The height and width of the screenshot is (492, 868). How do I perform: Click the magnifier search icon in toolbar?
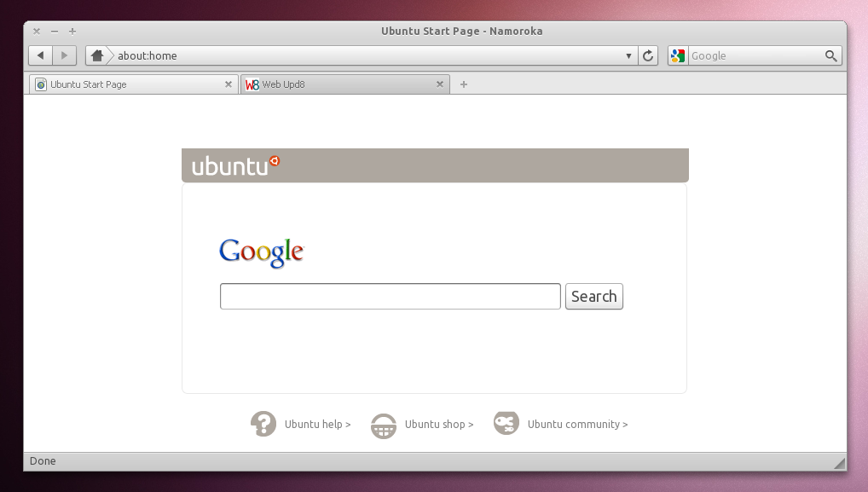tap(831, 55)
